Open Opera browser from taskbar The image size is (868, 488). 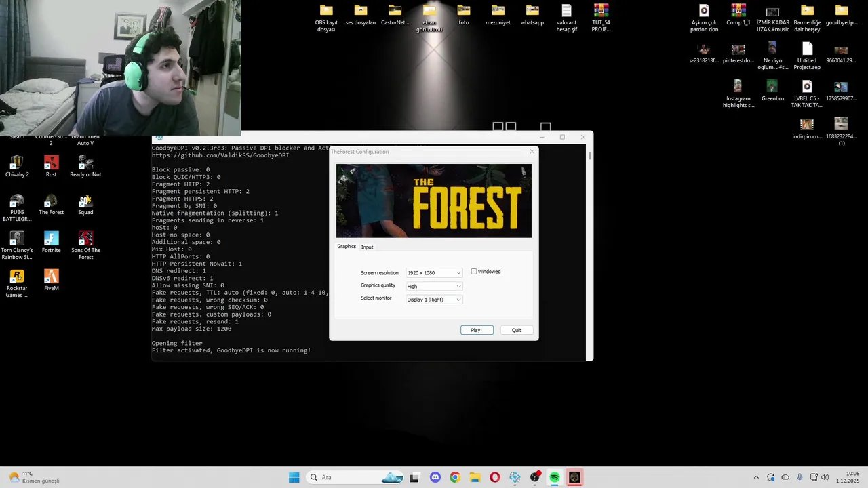[495, 477]
